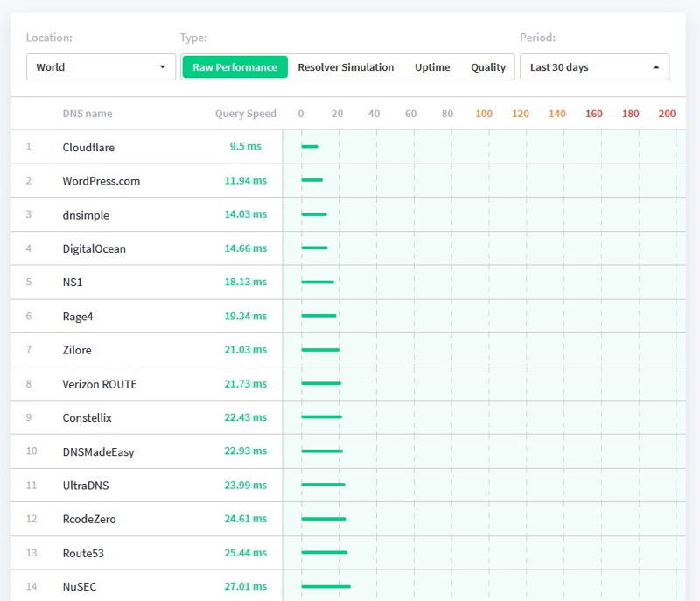Open the World location dropdown
Screen dimensions: 700x601
[x=101, y=67]
